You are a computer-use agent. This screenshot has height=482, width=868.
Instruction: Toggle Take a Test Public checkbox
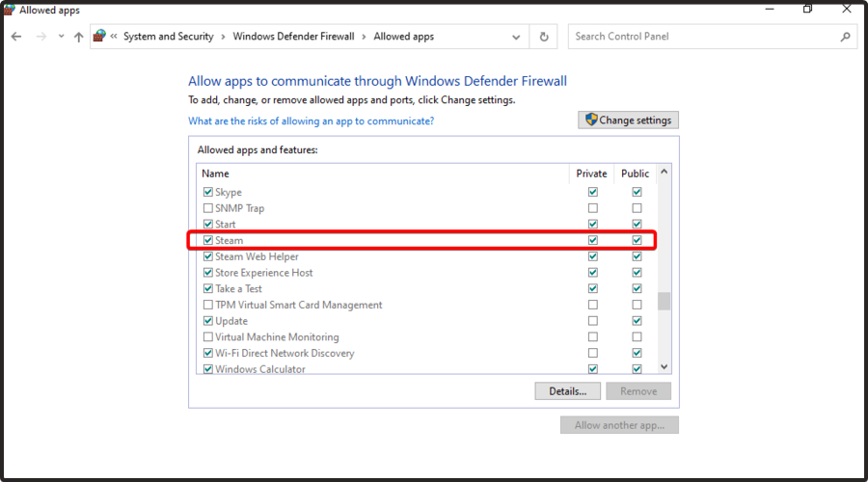pyautogui.click(x=637, y=289)
